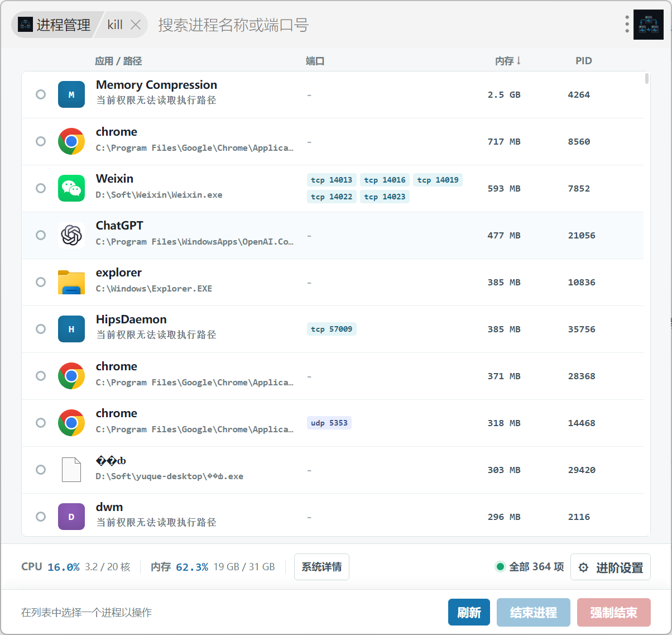Viewport: 672px width, 635px height.
Task: Click the ChatGPT logo icon
Action: click(71, 235)
